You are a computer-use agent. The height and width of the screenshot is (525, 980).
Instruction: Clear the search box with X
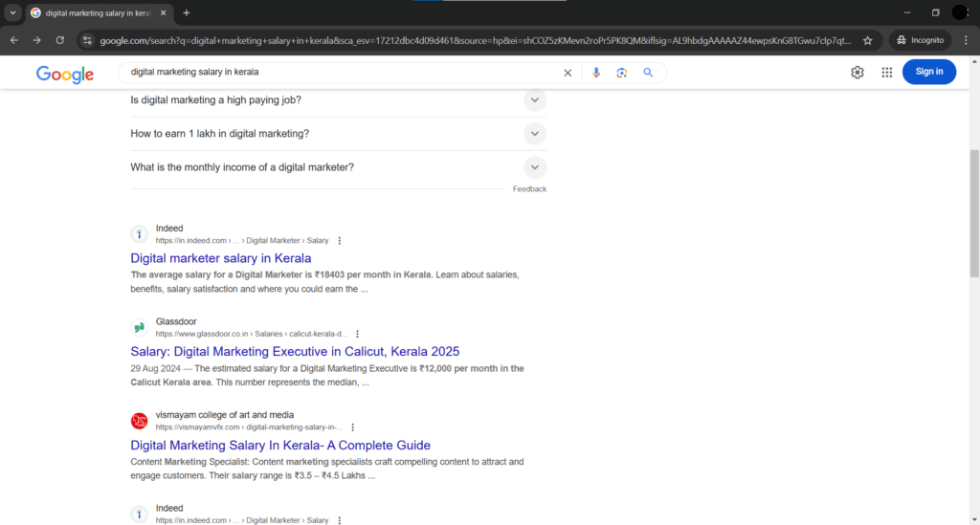coord(568,73)
